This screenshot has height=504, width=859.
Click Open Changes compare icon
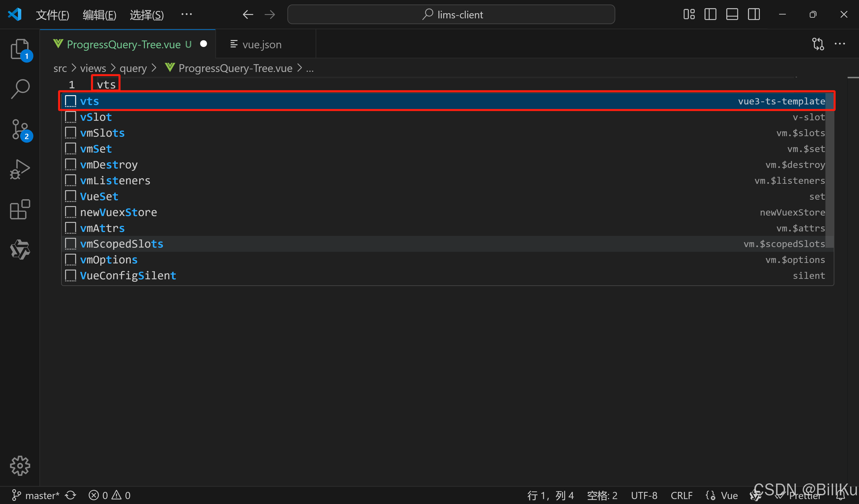point(818,44)
